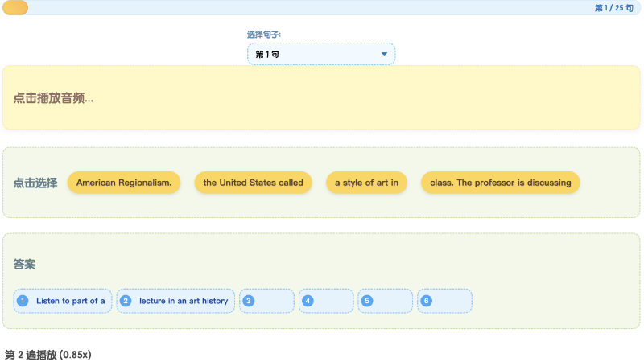Image resolution: width=644 pixels, height=362 pixels.
Task: Select 'class. The professor is discussing' chip
Action: [x=500, y=183]
